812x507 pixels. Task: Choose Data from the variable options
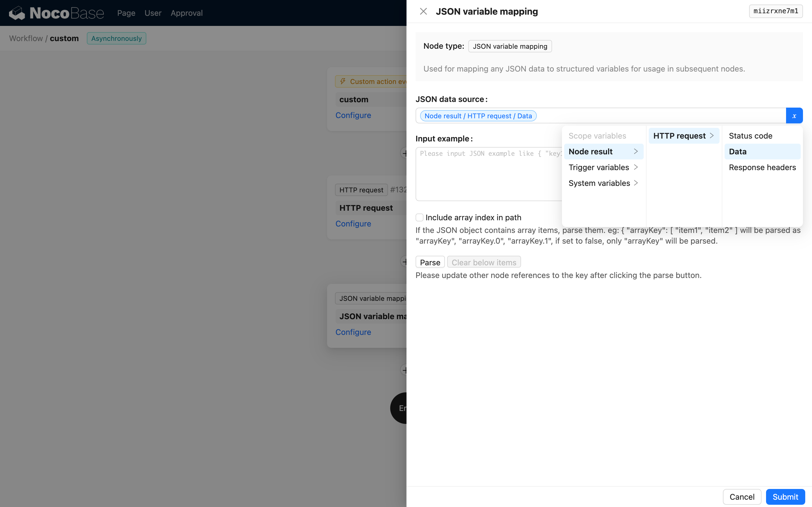tap(738, 152)
